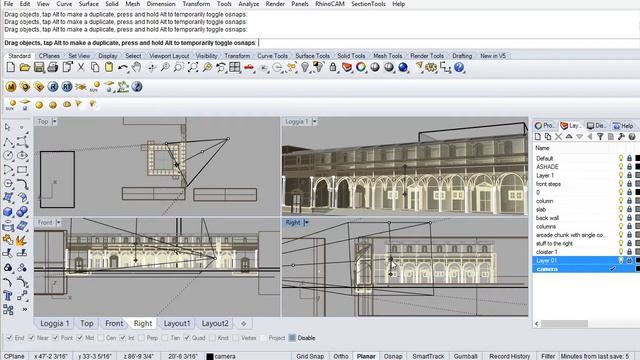This screenshot has width=640, height=360.
Task: Switch to the Render Tools toolbar tab
Action: (x=427, y=56)
